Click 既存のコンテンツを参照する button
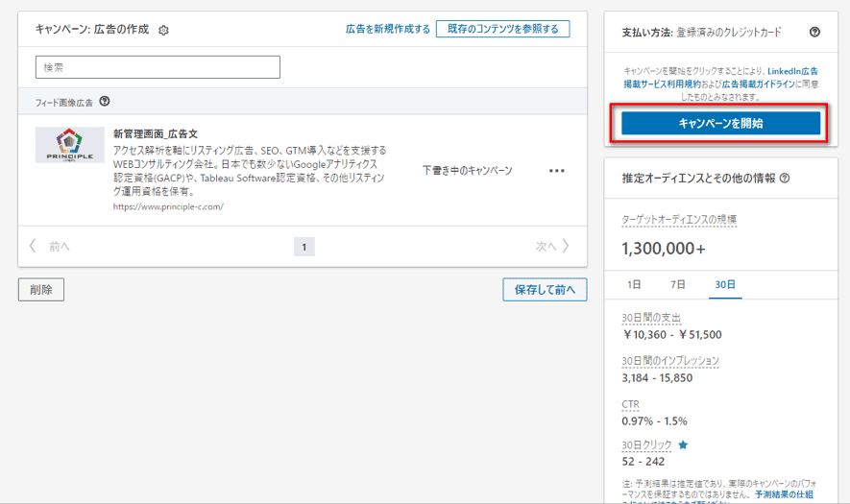Image resolution: width=850 pixels, height=504 pixels. (502, 29)
